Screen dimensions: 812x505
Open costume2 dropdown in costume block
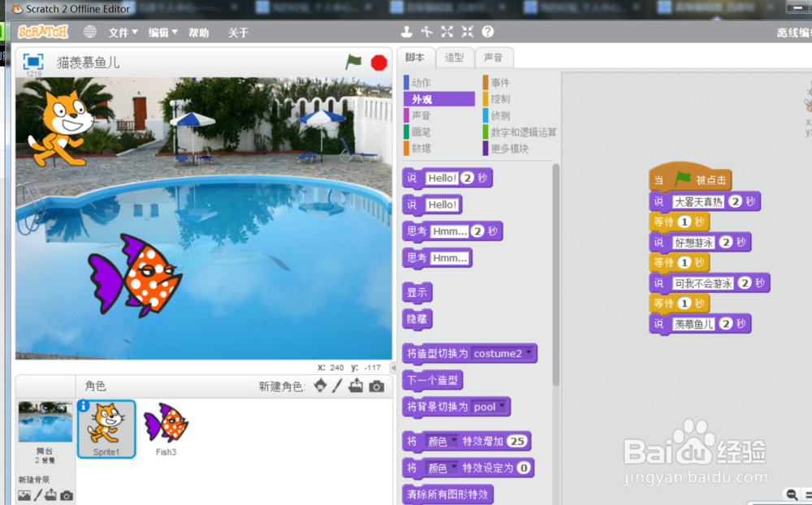[x=503, y=353]
